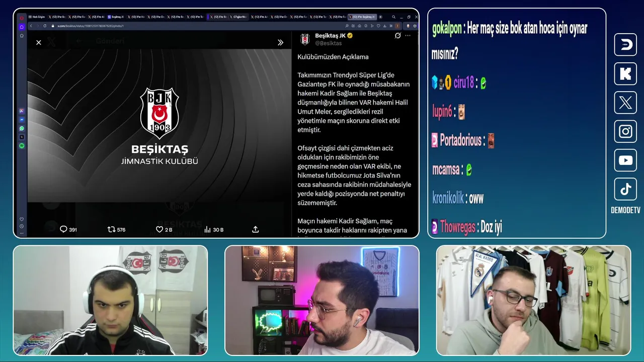This screenshot has height=362, width=644.
Task: Click the ciru18 username in chat
Action: click(464, 82)
